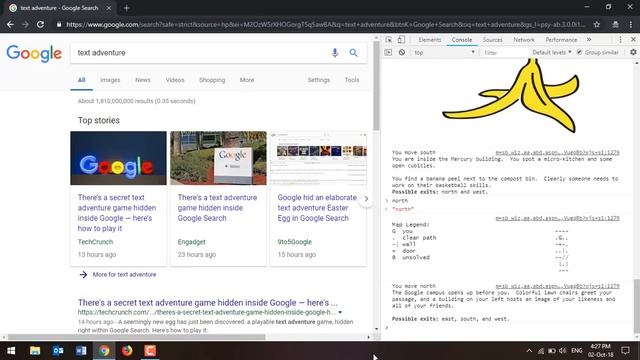The height and width of the screenshot is (360, 640).
Task: Open the 9to5Google top story headline
Action: (x=317, y=208)
